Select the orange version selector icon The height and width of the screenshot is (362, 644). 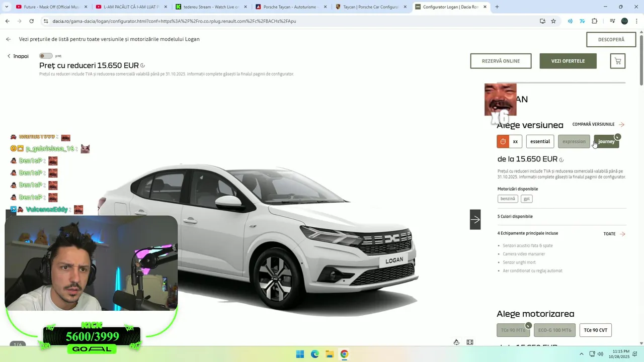503,141
